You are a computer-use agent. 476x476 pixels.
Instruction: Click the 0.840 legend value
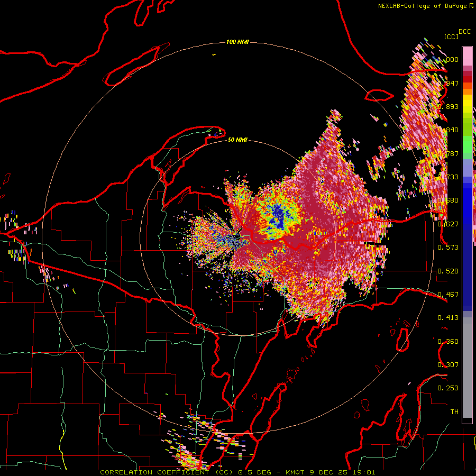point(448,130)
